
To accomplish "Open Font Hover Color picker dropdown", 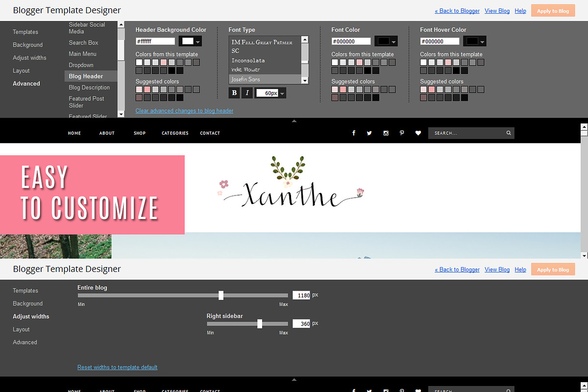I will tap(475, 41).
